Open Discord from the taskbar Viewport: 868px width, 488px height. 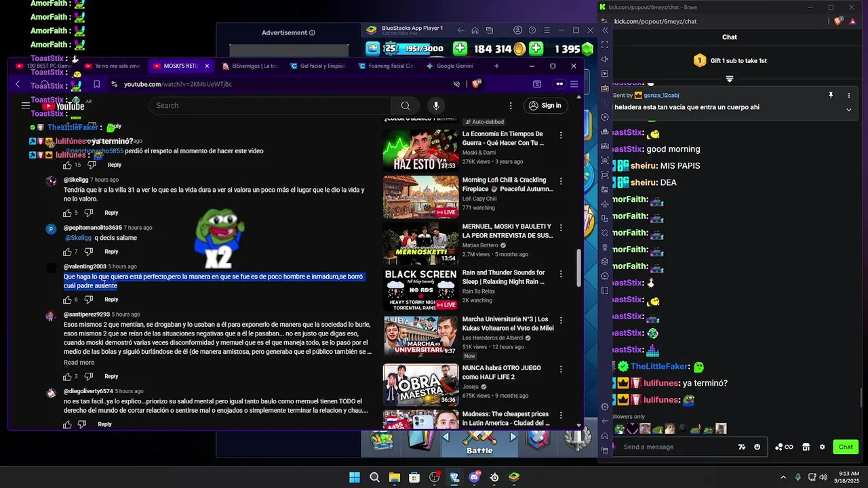click(x=475, y=477)
